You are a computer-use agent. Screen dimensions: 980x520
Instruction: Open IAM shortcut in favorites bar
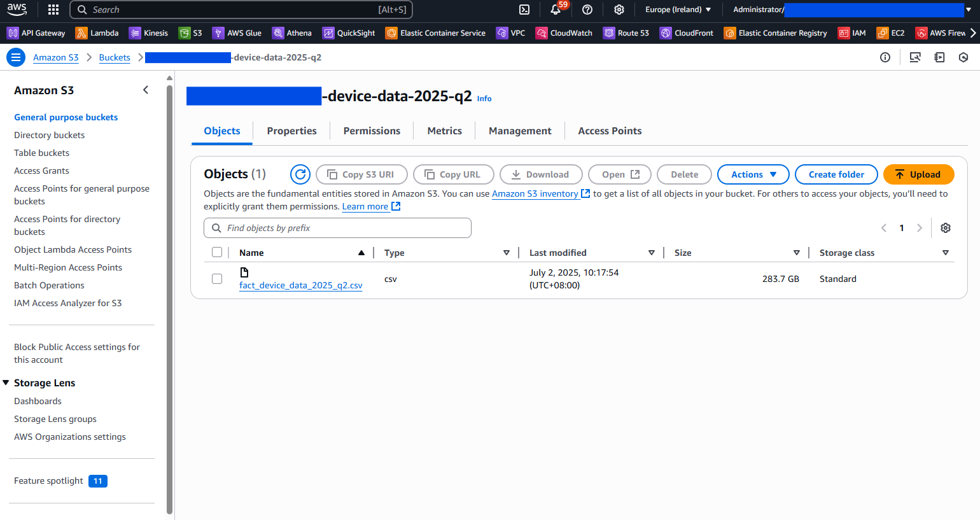pyautogui.click(x=852, y=33)
